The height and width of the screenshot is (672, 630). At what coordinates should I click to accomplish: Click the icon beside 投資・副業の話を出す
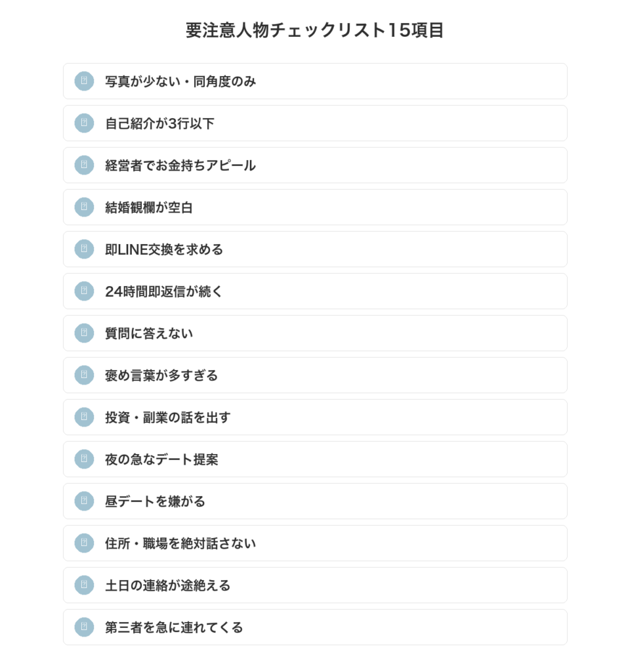(84, 417)
